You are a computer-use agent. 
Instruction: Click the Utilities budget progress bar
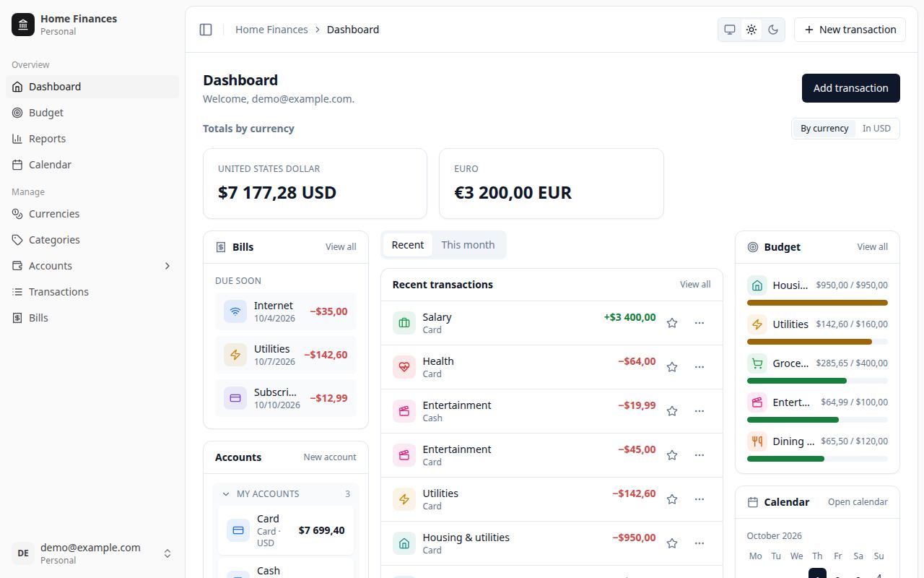click(x=817, y=342)
